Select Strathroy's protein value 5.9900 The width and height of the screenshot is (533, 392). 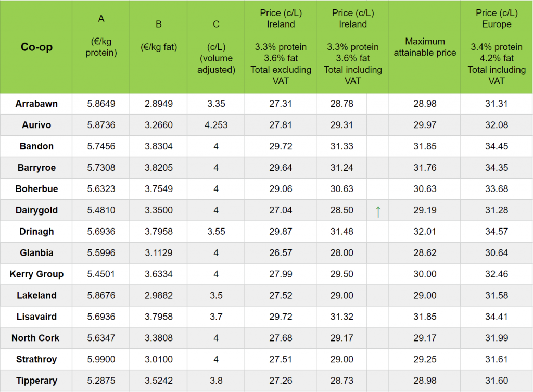pos(101,360)
